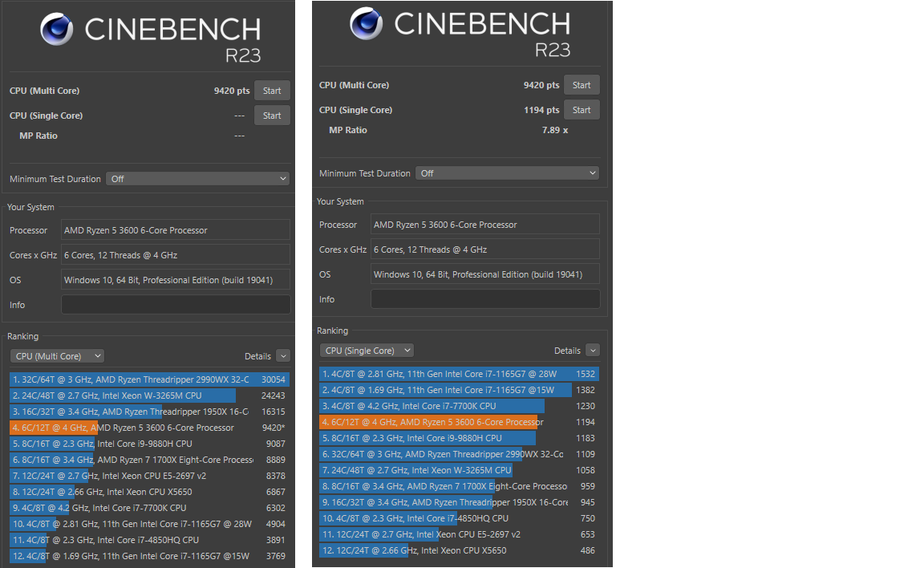This screenshot has height=568, width=924.
Task: Select Threadripper 2990WX row scoring 1109
Action: point(459,454)
